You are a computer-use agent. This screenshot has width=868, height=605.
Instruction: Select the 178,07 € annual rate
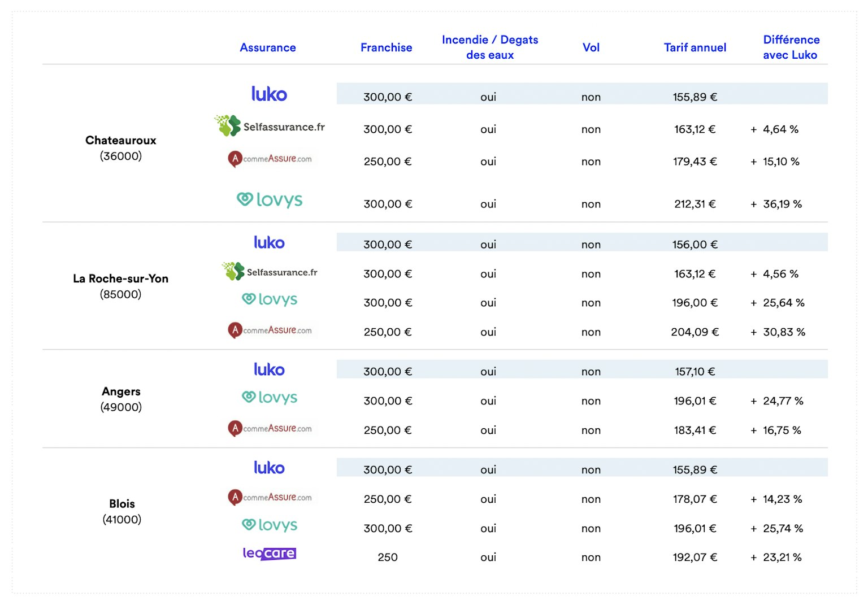pos(695,499)
